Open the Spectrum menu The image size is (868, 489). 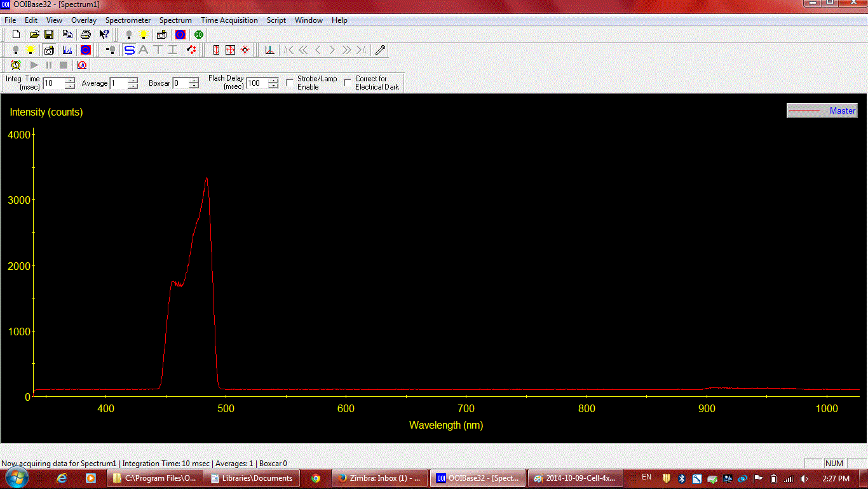coord(175,20)
